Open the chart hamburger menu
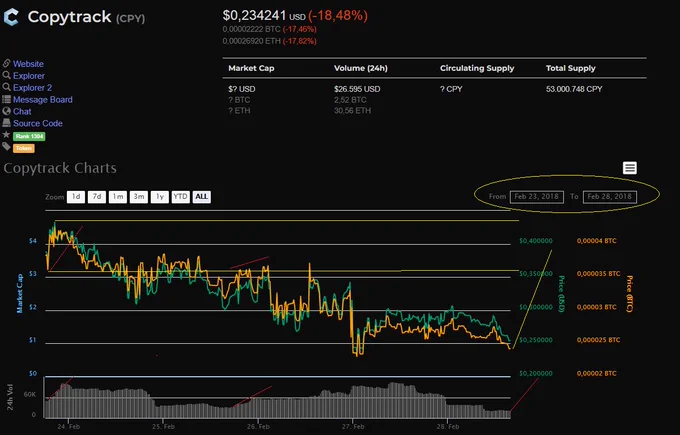The width and height of the screenshot is (680, 435). [630, 168]
